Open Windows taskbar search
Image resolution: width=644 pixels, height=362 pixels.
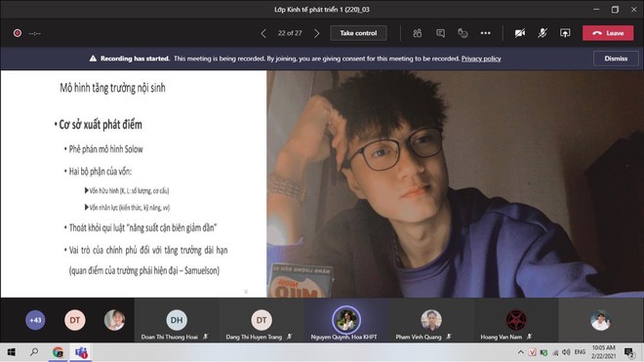(34, 352)
